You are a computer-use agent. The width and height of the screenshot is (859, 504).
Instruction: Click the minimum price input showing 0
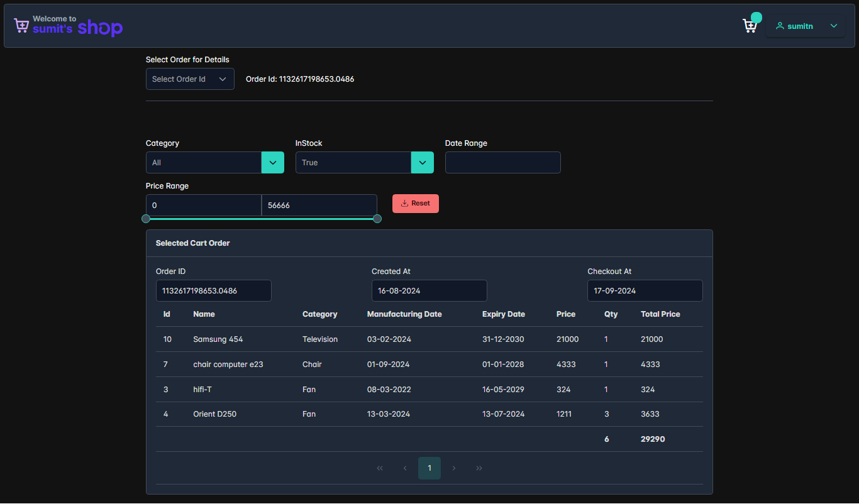(x=204, y=205)
